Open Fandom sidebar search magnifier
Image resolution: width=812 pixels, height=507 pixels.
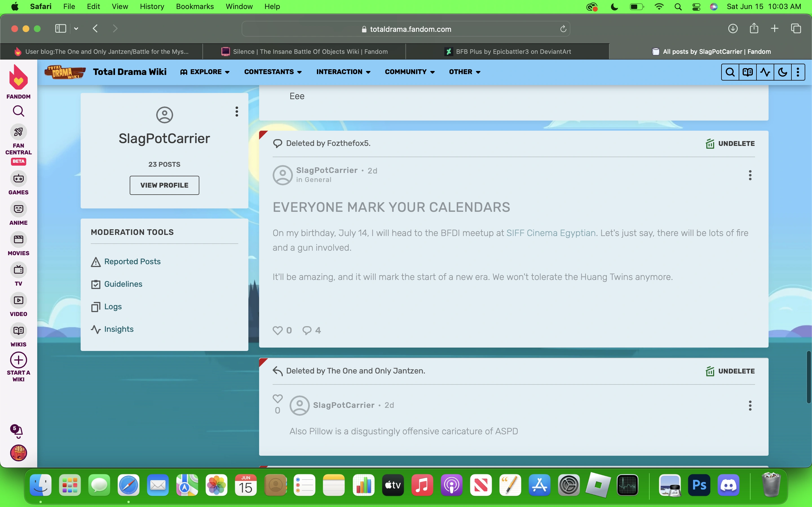coord(18,111)
